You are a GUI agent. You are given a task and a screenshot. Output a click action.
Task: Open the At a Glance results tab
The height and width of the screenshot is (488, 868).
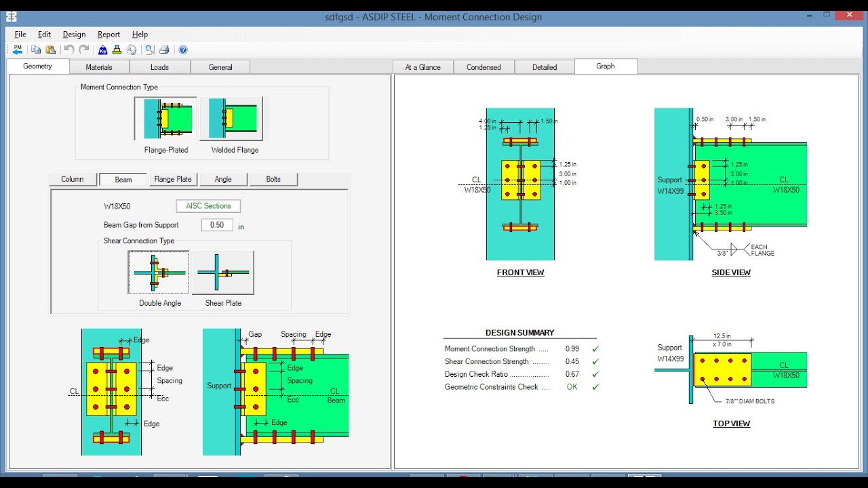[422, 67]
